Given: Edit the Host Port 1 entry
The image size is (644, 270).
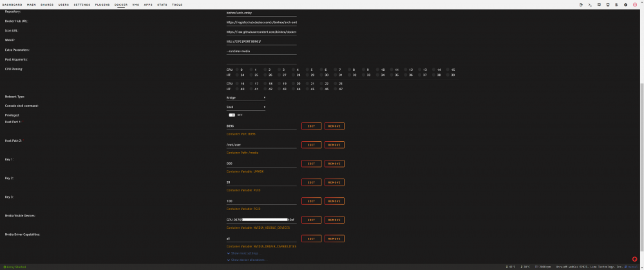Looking at the screenshot, I should (311, 126).
